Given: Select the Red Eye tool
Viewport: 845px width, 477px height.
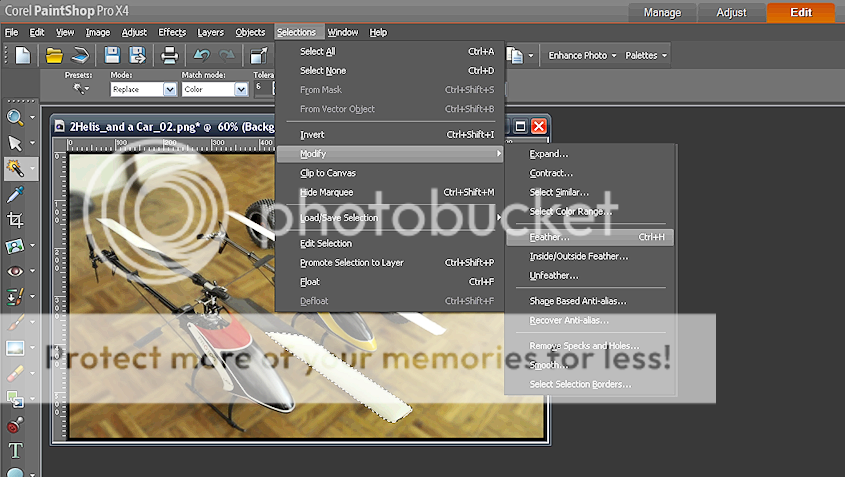Looking at the screenshot, I should (15, 271).
